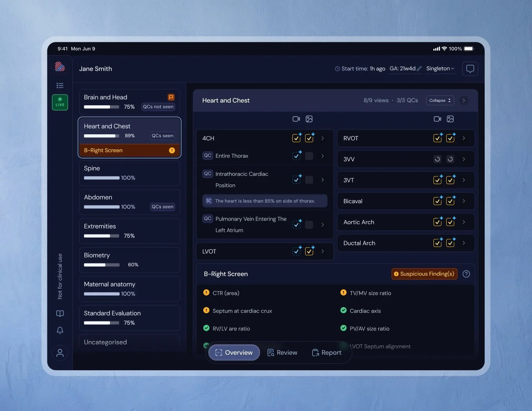532x411 pixels.
Task: Toggle 4CH image checkbox
Action: pyautogui.click(x=309, y=138)
